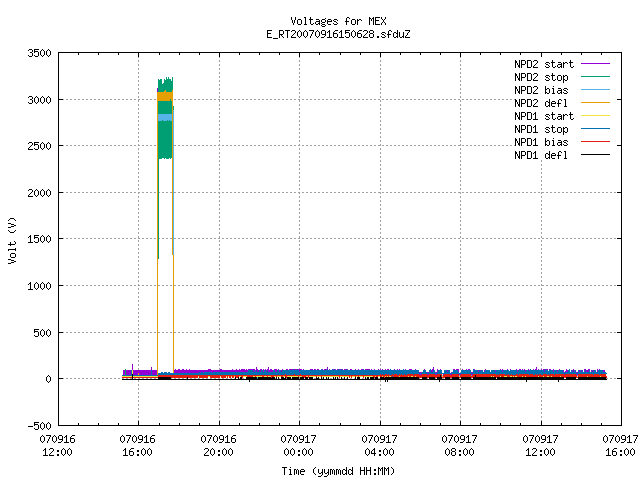Click the 070916 20:00 x-axis label
Viewport: 640px width, 480px height.
click(218, 446)
